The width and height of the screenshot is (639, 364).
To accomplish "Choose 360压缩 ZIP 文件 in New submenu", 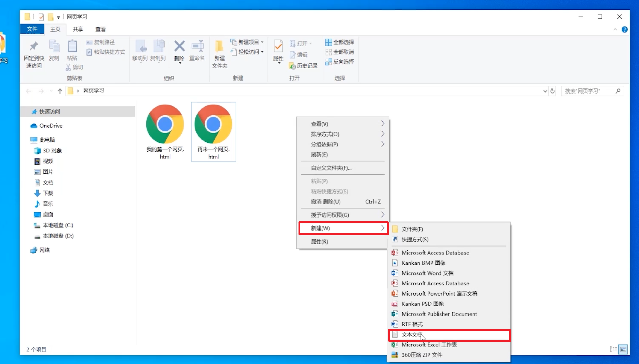I will [449, 355].
